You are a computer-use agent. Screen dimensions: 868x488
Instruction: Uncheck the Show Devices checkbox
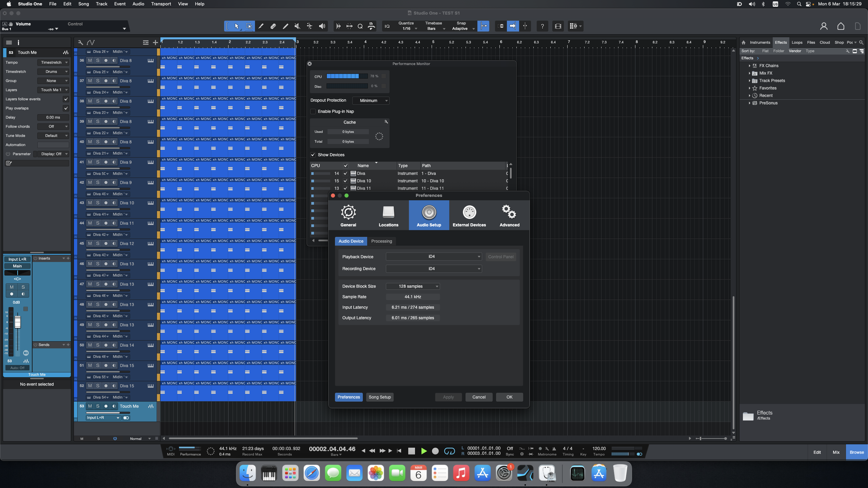(x=313, y=155)
